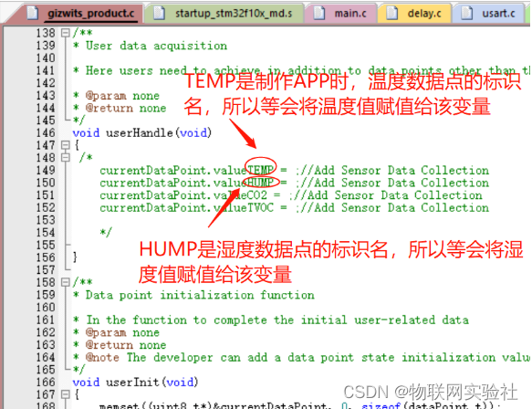Image resolution: width=532 pixels, height=409 pixels.
Task: Collapse the userHandle function body at line 147
Action: (x=65, y=145)
